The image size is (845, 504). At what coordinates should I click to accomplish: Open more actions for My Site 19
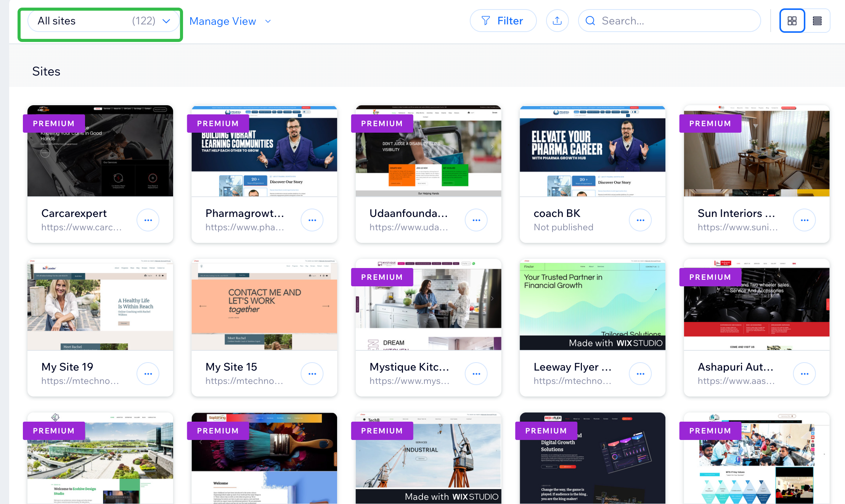pyautogui.click(x=148, y=374)
